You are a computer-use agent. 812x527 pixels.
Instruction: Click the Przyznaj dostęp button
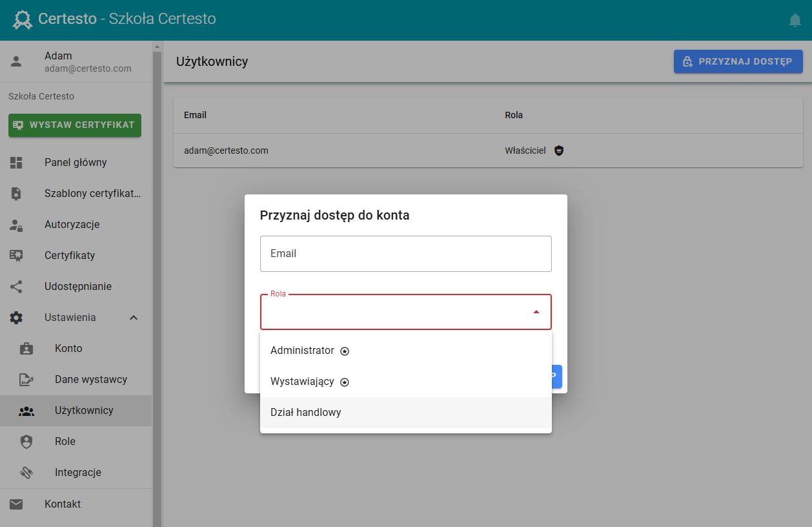[738, 62]
